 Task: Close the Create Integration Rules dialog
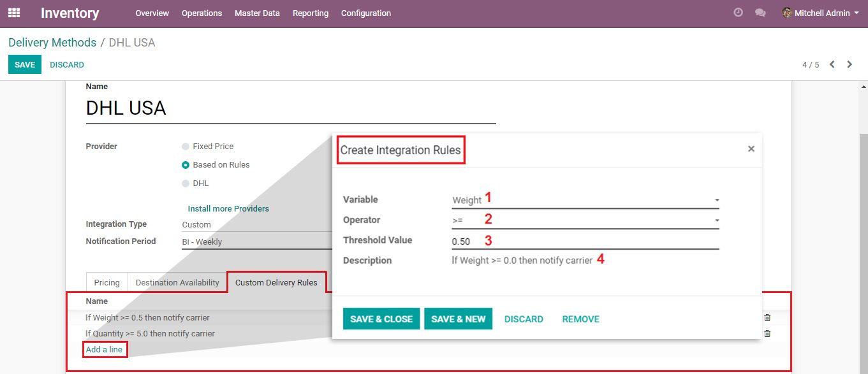[x=751, y=149]
